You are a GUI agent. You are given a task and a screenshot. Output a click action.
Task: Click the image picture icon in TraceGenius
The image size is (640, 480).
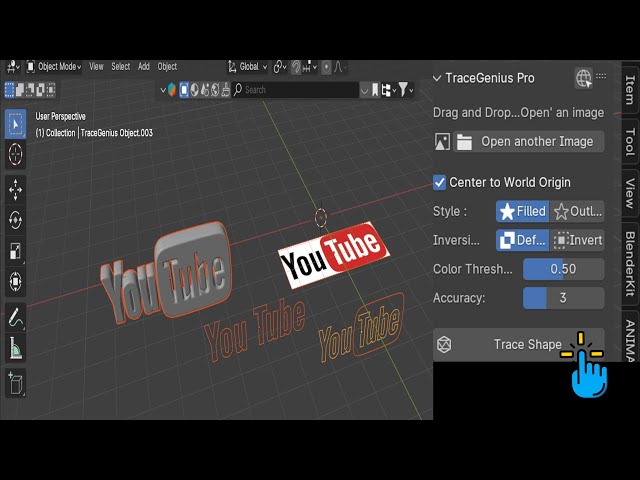tap(442, 142)
